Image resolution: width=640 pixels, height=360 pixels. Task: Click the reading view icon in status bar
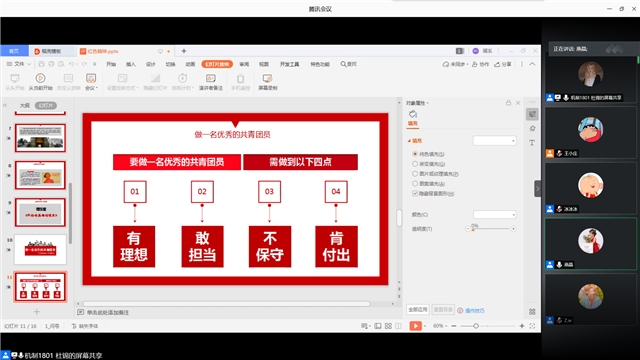[x=398, y=326]
